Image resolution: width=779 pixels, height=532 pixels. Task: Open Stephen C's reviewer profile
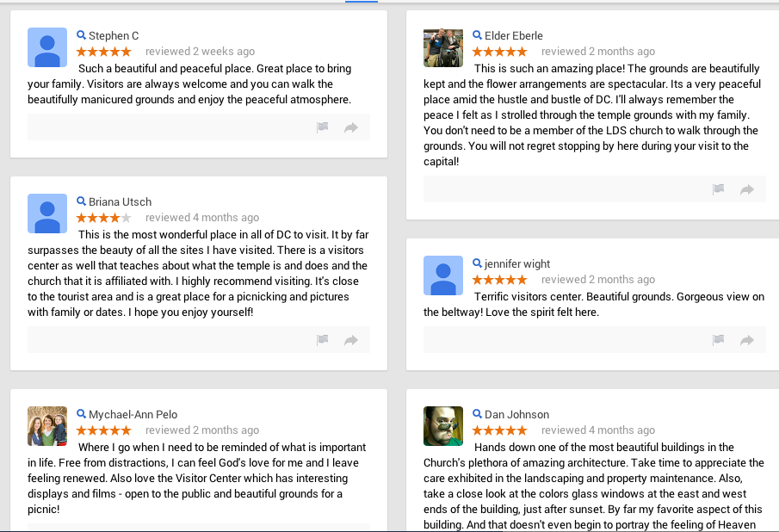(114, 36)
